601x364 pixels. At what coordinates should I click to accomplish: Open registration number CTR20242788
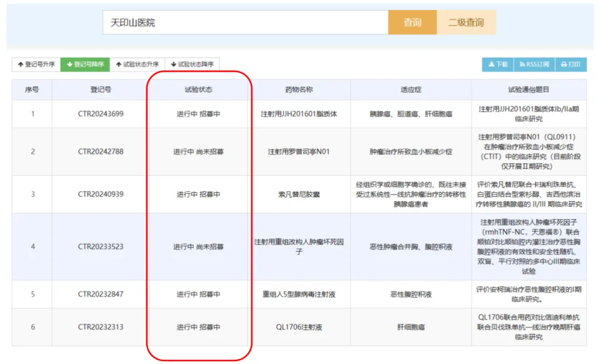pos(101,152)
